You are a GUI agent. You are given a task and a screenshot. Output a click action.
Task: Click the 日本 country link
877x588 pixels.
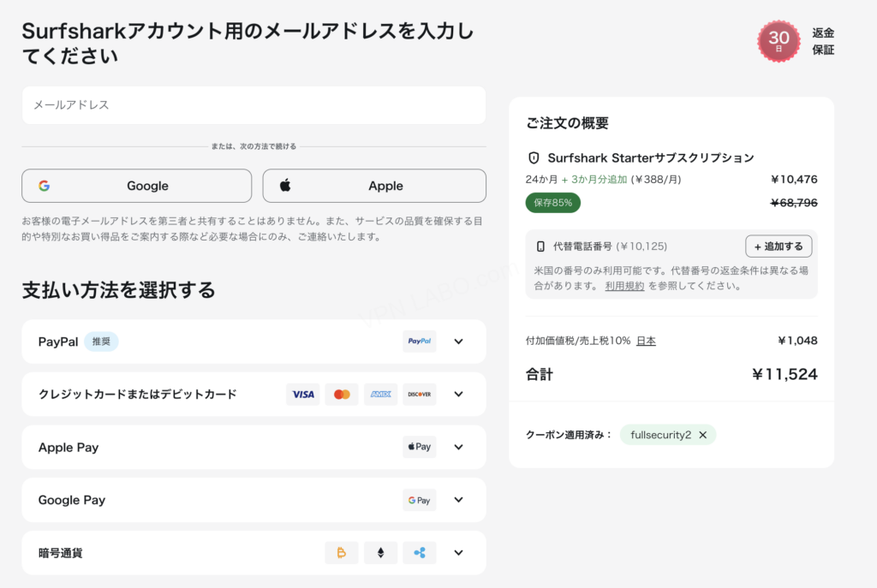pyautogui.click(x=646, y=341)
